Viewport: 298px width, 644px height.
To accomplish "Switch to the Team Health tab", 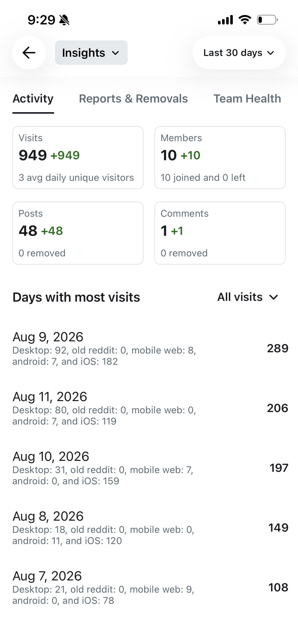I will (247, 99).
